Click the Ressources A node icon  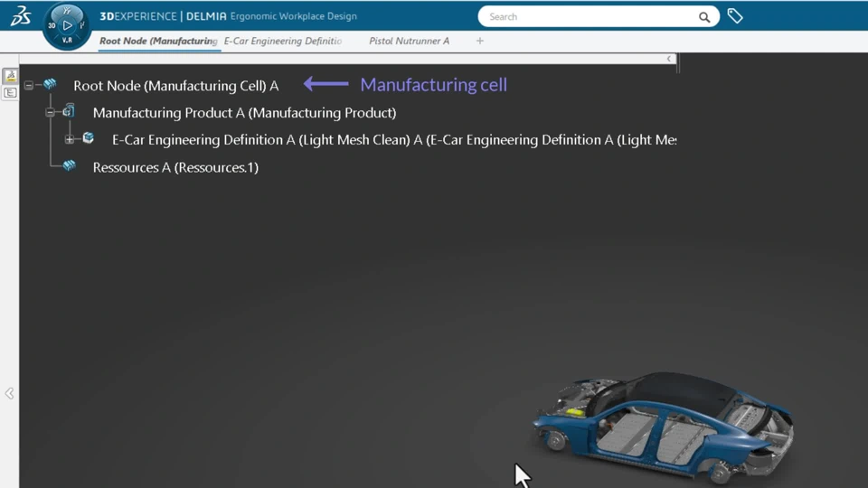point(69,166)
